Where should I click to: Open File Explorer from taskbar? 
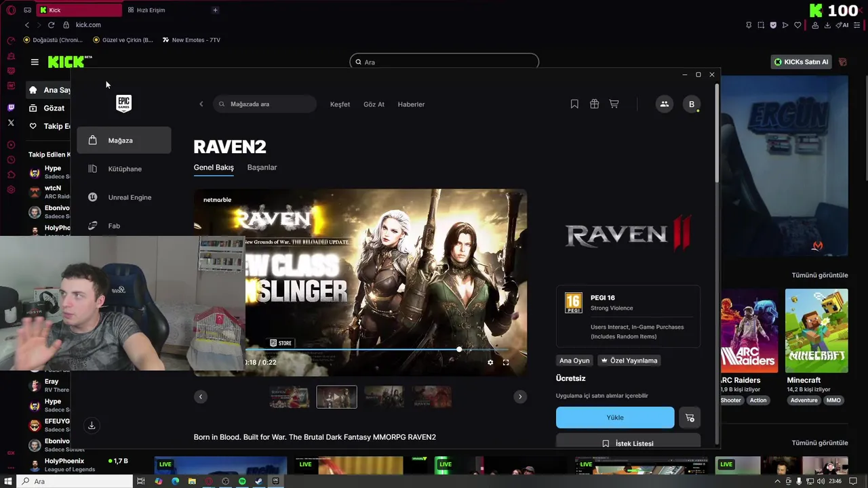pos(192,481)
